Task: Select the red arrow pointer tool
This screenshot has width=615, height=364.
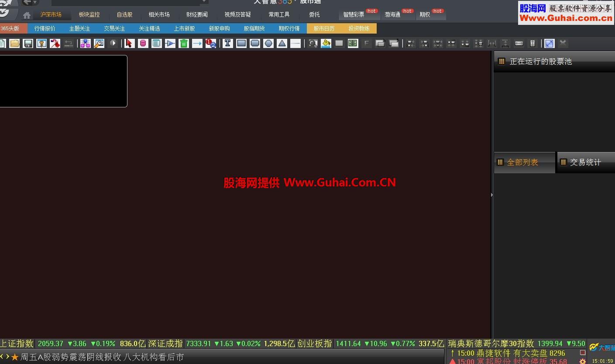Action: (129, 43)
